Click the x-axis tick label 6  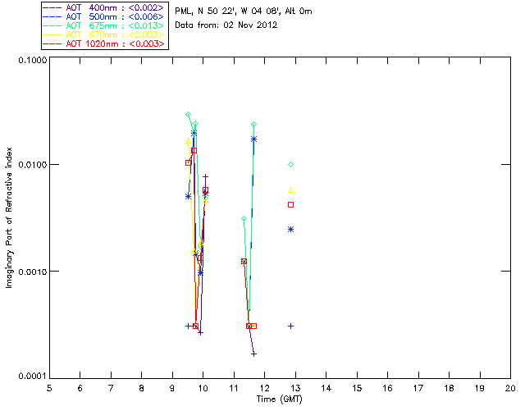coord(80,388)
